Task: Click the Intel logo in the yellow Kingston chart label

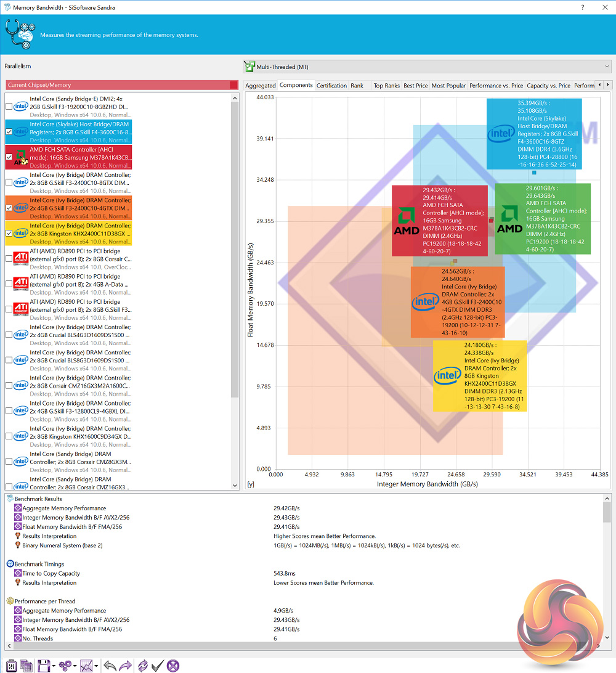Action: [x=447, y=375]
